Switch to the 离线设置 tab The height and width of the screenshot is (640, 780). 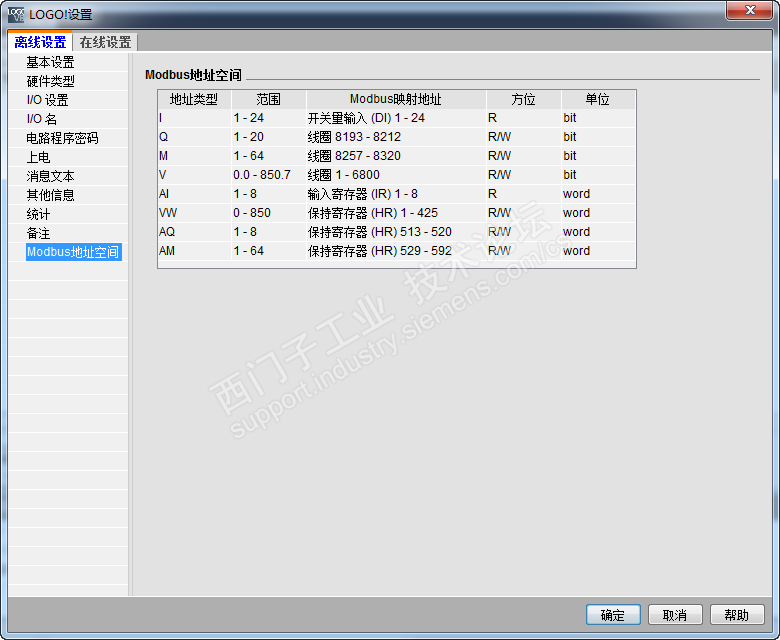click(40, 42)
